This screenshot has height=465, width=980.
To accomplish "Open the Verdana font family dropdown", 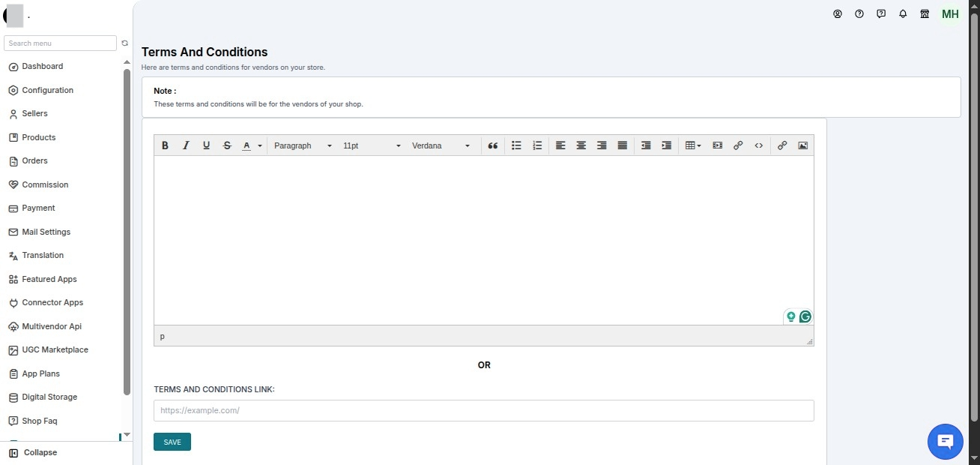I will coord(441,145).
